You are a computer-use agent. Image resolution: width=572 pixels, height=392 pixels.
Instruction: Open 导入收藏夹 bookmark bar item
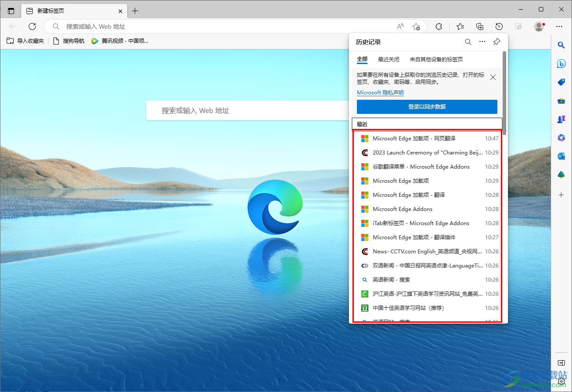(x=25, y=41)
